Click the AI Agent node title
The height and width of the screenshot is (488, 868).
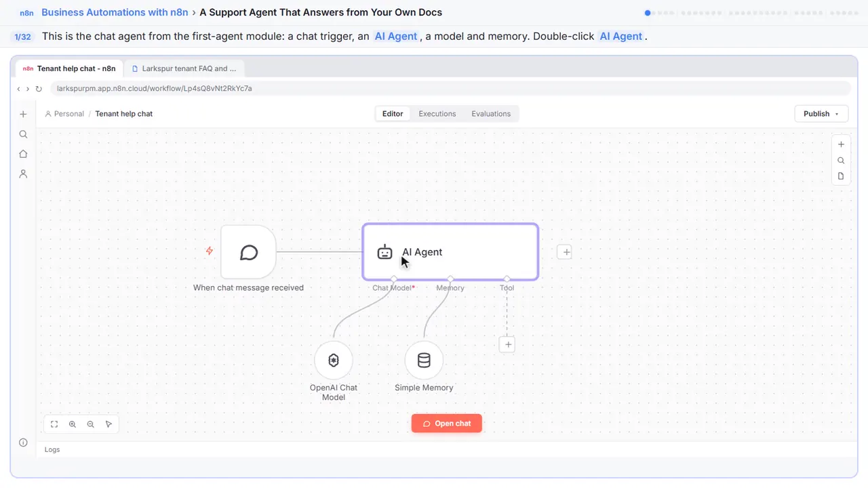pos(422,252)
